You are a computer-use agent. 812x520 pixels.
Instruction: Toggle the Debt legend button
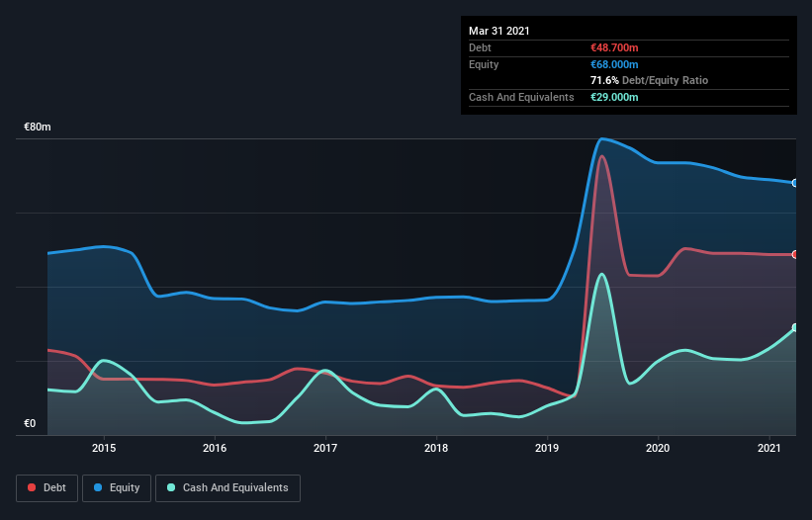(46, 488)
